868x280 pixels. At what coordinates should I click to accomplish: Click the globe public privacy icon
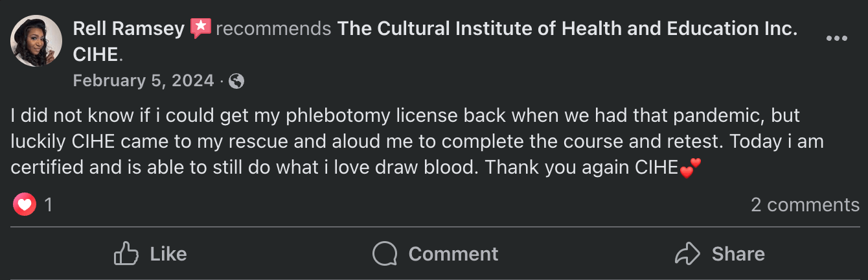pos(236,81)
